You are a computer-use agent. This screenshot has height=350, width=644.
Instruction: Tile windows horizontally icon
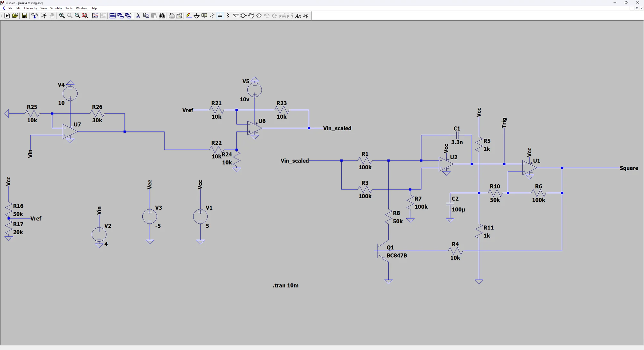pos(113,16)
